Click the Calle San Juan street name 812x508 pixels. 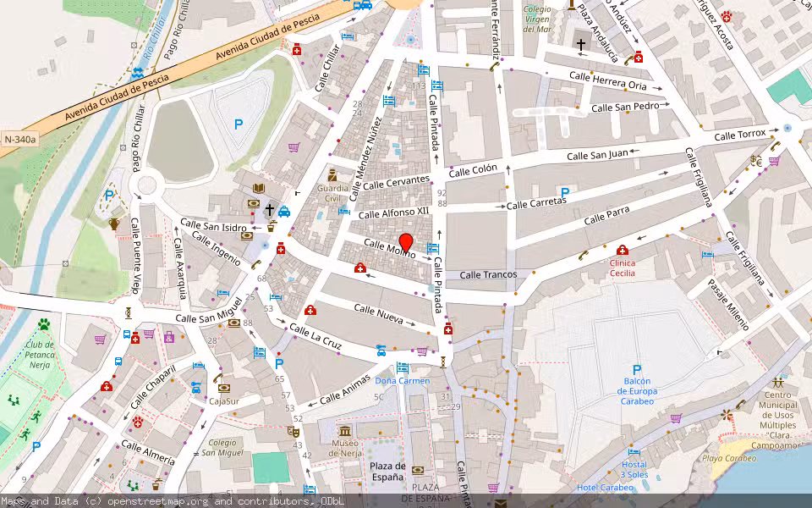pyautogui.click(x=597, y=154)
